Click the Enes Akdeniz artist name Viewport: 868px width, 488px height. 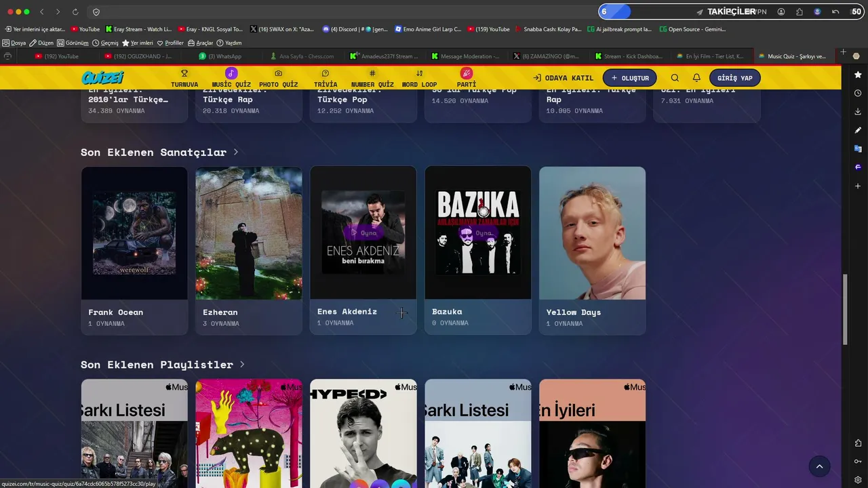pos(347,312)
